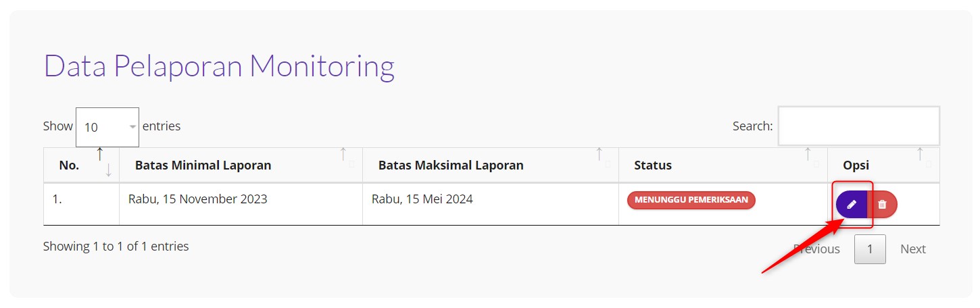Click the Show label beside the dropdown
The height and width of the screenshot is (308, 980).
[57, 126]
